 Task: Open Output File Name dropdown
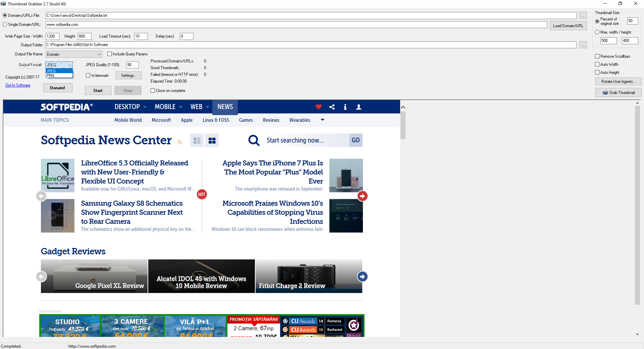click(x=74, y=54)
